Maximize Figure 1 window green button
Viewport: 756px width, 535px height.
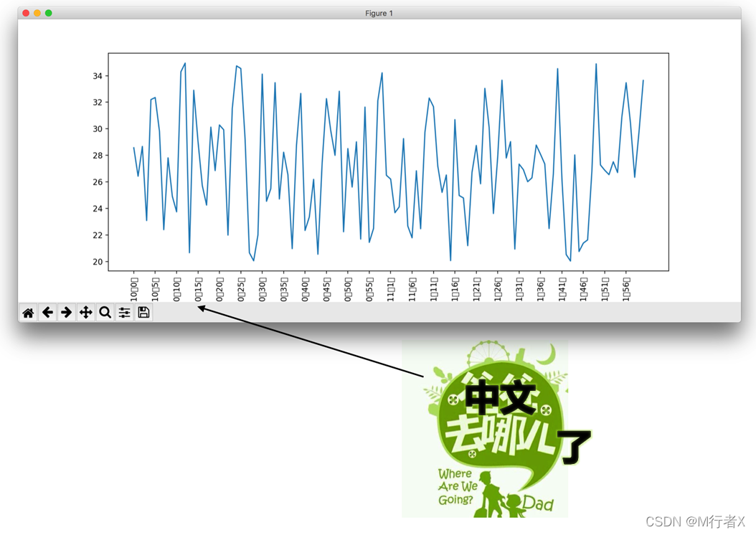49,13
